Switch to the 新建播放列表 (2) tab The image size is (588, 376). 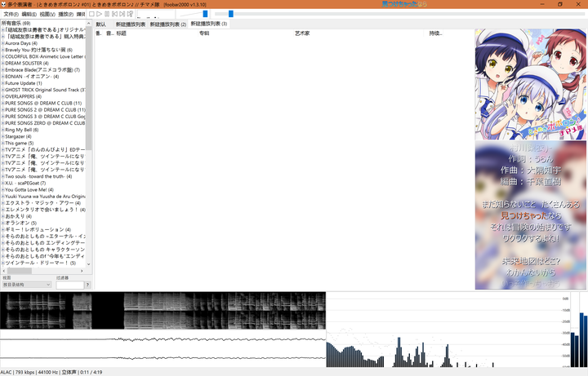(x=168, y=24)
